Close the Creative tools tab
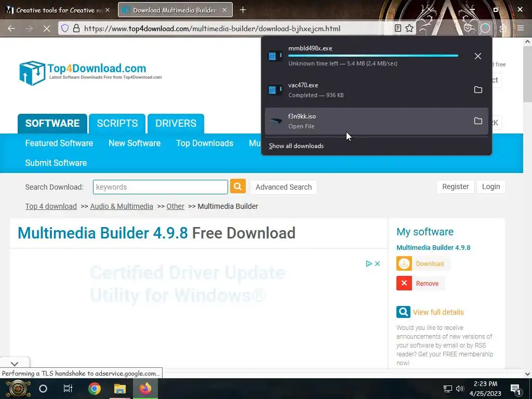This screenshot has height=399, width=532. (108, 10)
